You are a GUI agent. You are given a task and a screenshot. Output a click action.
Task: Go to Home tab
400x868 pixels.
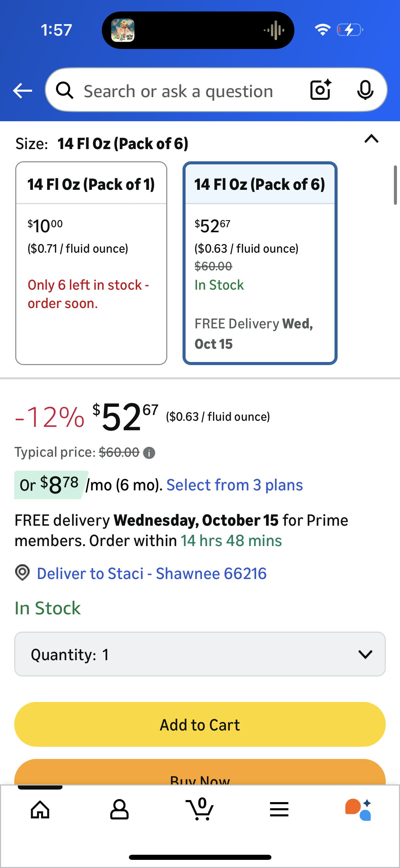40,810
